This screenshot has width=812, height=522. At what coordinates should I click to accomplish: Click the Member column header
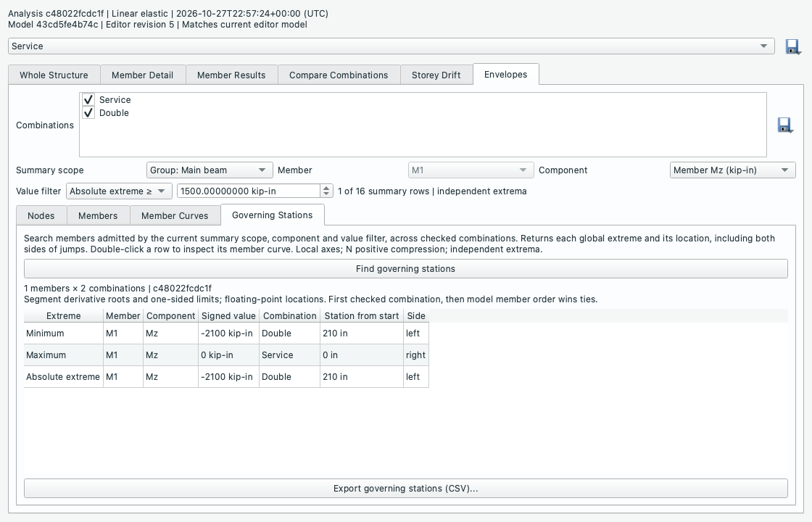pyautogui.click(x=123, y=316)
